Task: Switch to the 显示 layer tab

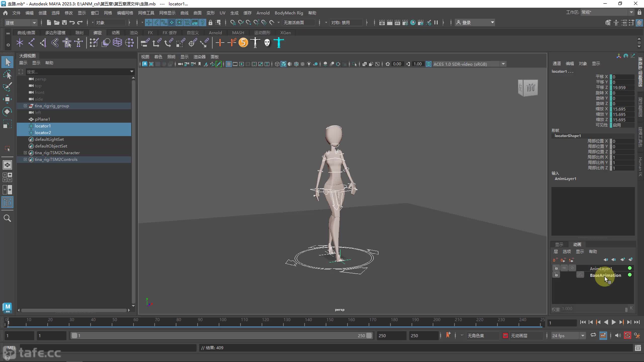Action: pyautogui.click(x=559, y=244)
